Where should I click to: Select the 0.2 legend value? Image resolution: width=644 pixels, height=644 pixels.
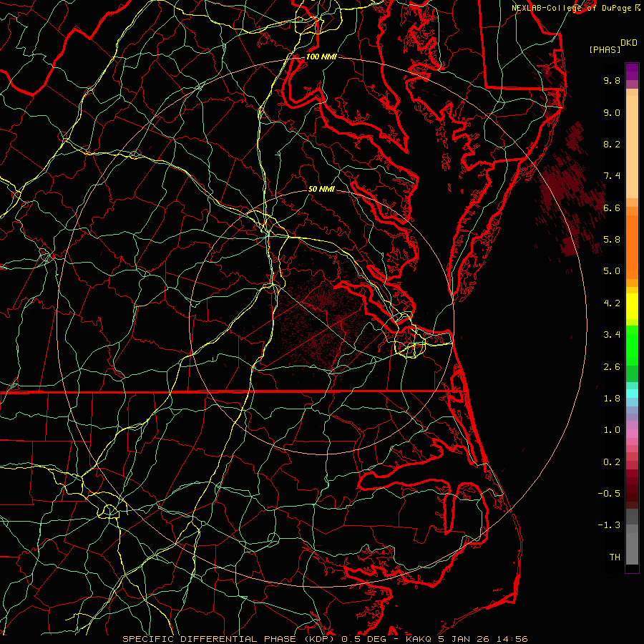612,462
